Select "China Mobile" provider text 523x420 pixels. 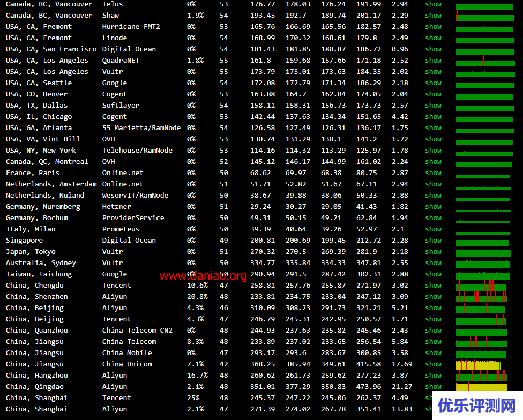(x=127, y=353)
